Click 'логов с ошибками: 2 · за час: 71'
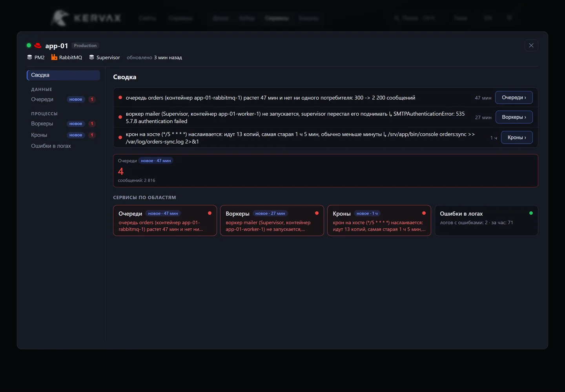Image resolution: width=565 pixels, height=392 pixels. point(476,223)
